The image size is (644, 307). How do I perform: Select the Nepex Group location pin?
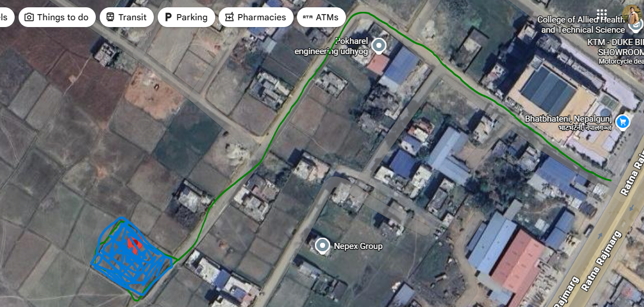[x=322, y=246]
